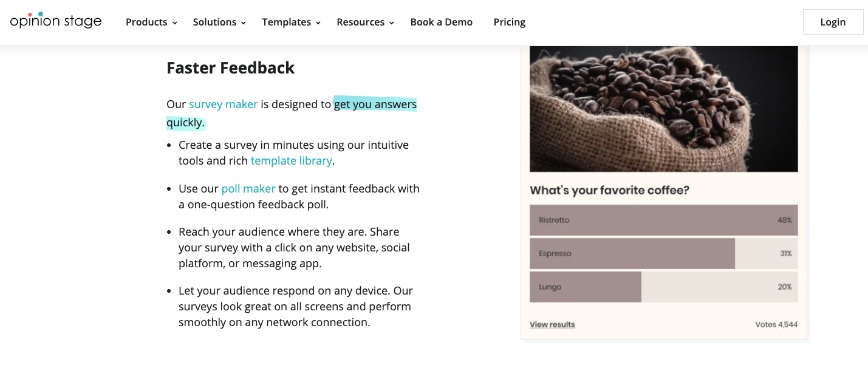The height and width of the screenshot is (365, 868).
Task: Click the Opinion Stage logo
Action: 56,21
